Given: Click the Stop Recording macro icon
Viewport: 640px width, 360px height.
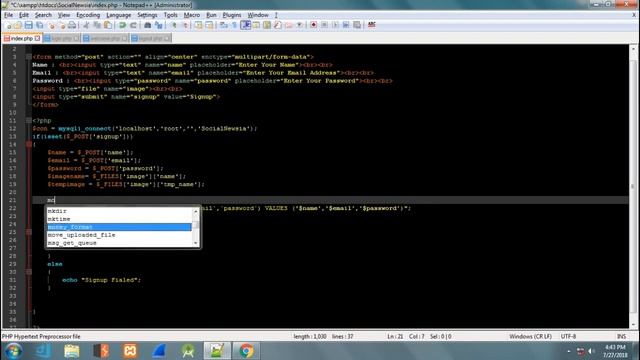Looking at the screenshot, I should pyautogui.click(x=324, y=25).
